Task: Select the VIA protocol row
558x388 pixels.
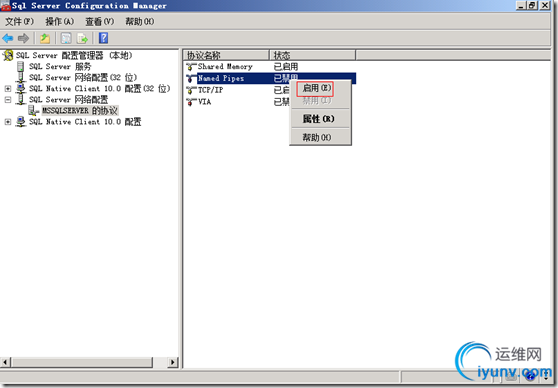Action: click(270, 102)
